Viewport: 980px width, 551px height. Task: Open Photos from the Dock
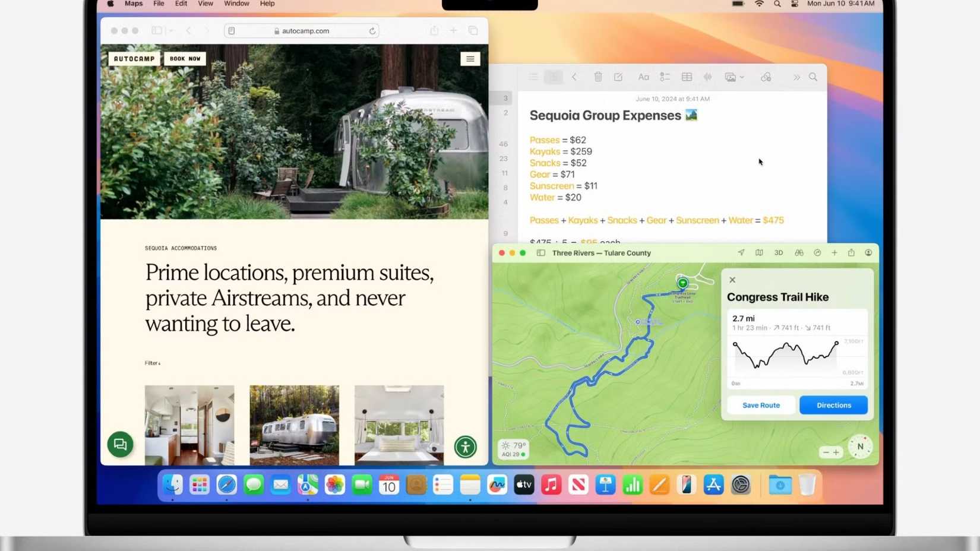click(335, 485)
